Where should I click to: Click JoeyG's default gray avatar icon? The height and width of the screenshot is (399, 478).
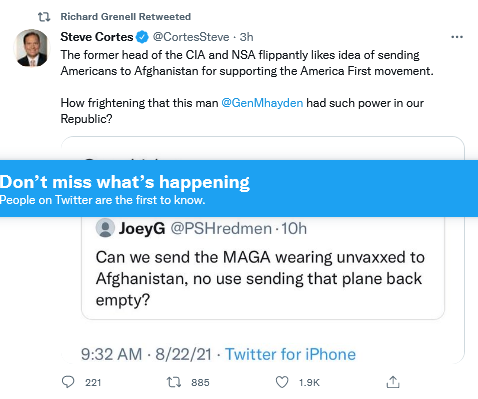tap(105, 228)
